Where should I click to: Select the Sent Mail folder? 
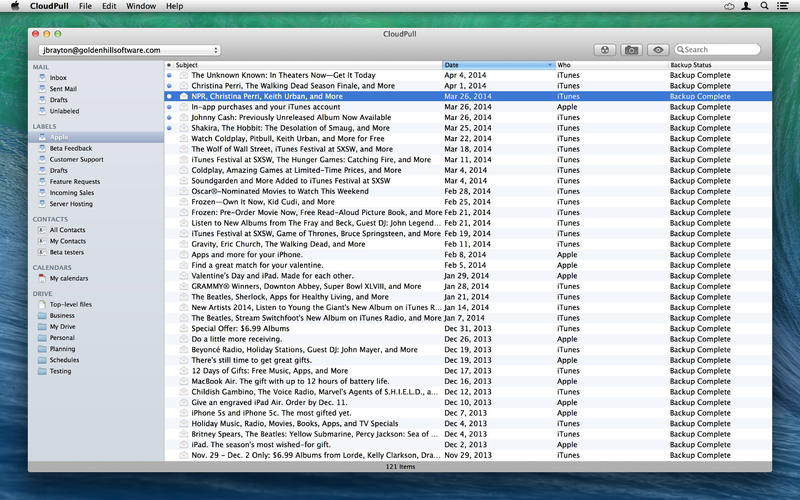[x=64, y=89]
